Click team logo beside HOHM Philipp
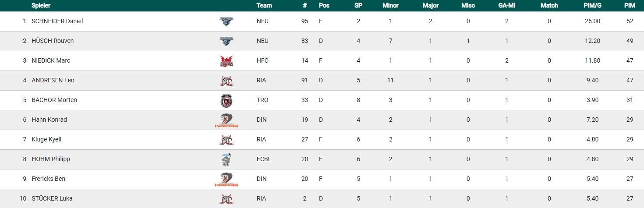Viewport: 644px width, 208px height. pos(226,160)
